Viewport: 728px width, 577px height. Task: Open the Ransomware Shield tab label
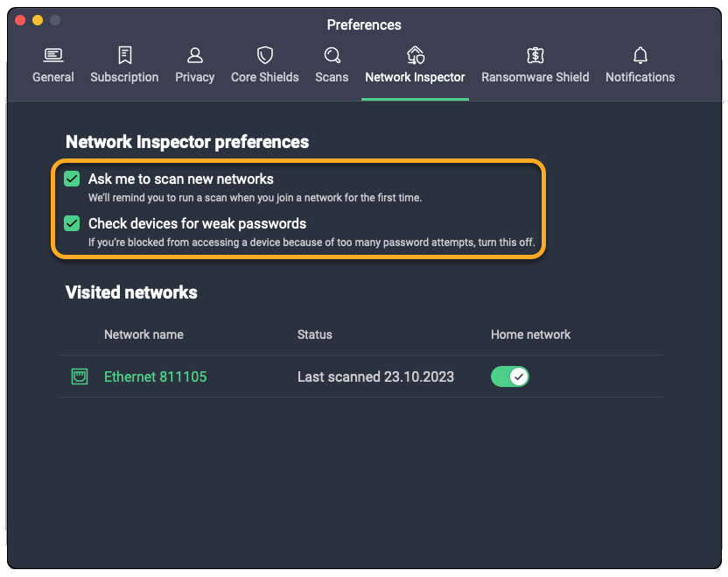(535, 77)
